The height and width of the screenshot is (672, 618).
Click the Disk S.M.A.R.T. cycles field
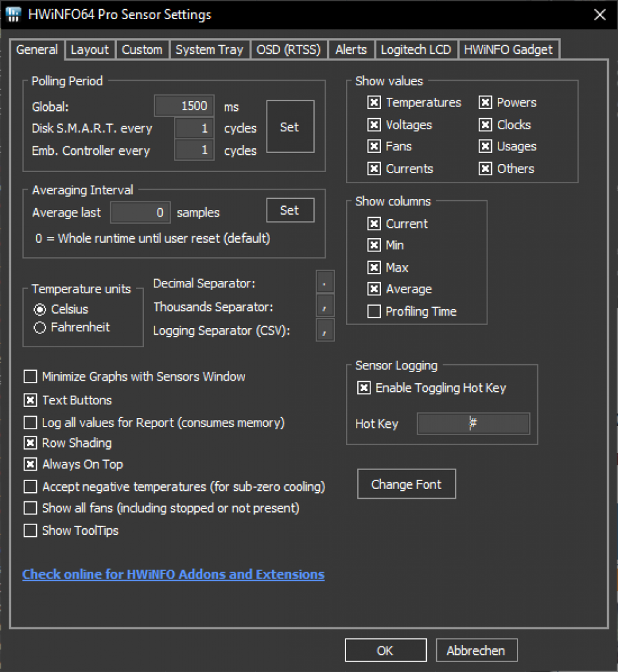(x=194, y=128)
